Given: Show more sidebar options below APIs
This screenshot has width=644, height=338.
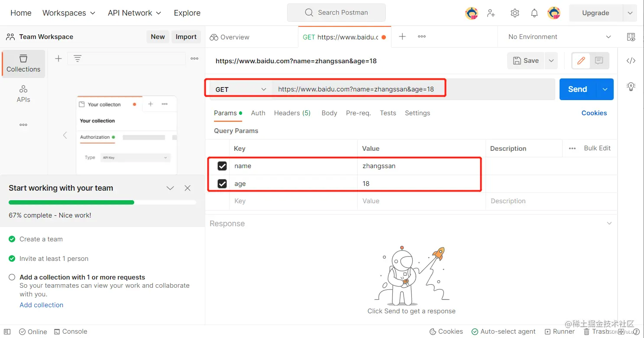Looking at the screenshot, I should coord(23,125).
